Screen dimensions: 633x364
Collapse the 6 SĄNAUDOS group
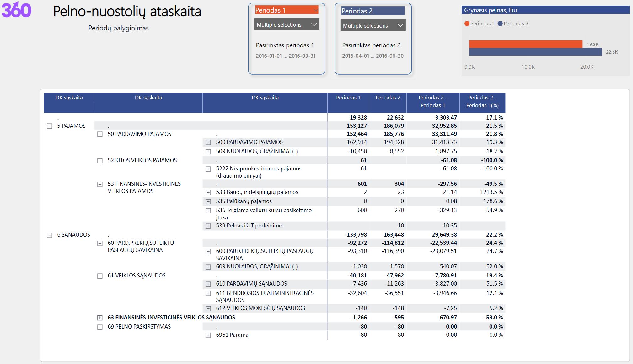(50, 235)
